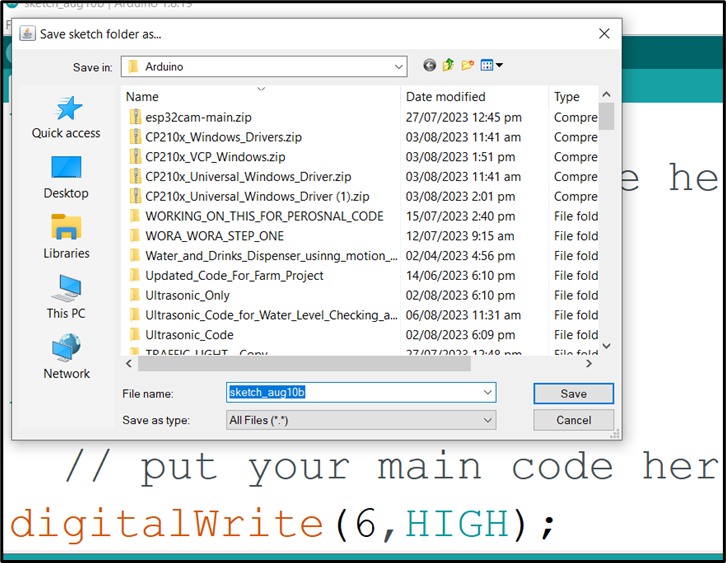This screenshot has width=726, height=563.
Task: Click date 03/08/2023 1:51 pm
Action: tap(460, 157)
